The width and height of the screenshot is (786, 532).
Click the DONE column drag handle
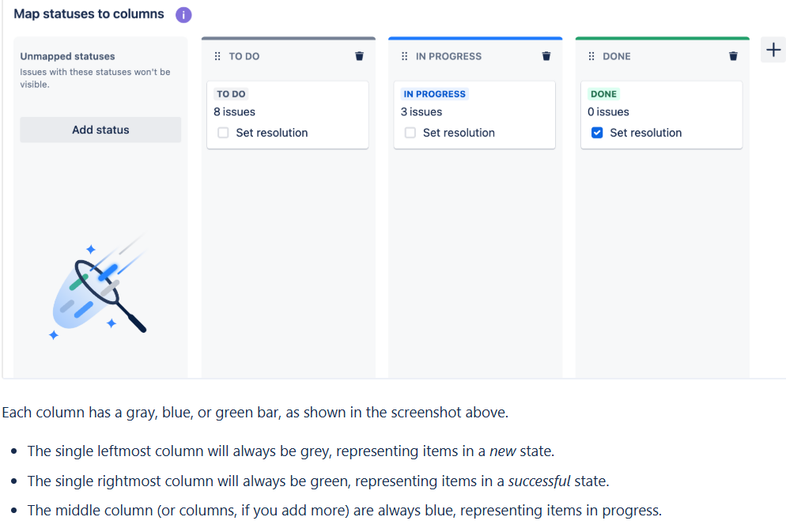tap(591, 56)
